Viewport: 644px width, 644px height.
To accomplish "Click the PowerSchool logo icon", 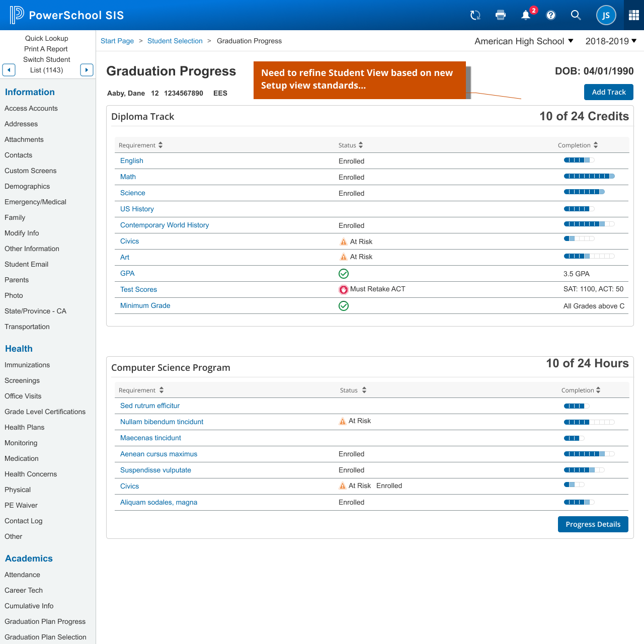I will click(x=17, y=15).
